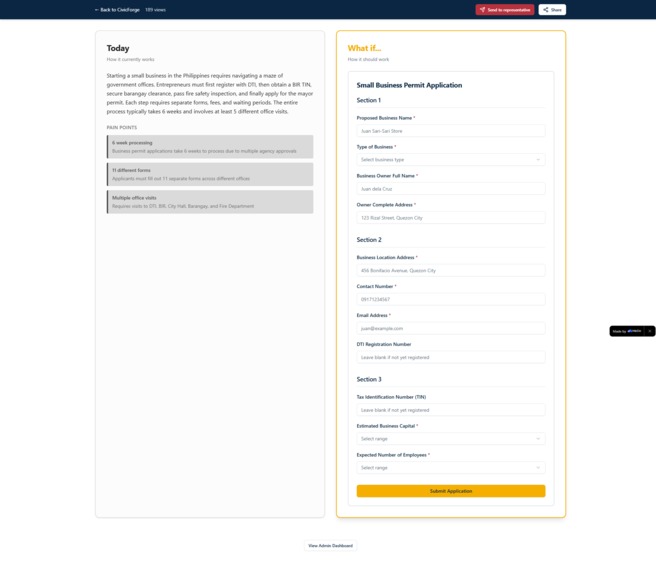Viewport: 656px width, 573px height.
Task: Click the views count text
Action: coord(155,10)
